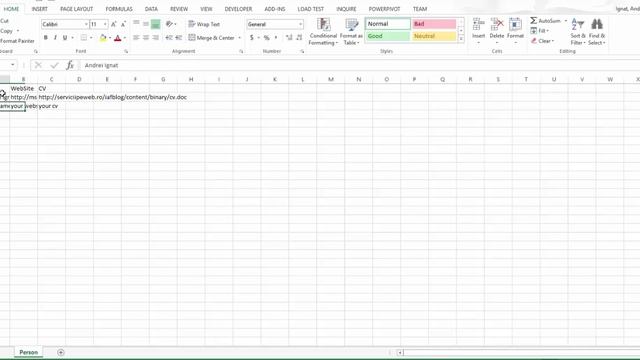Switch to PAGE LAYOUT tab

(76, 9)
